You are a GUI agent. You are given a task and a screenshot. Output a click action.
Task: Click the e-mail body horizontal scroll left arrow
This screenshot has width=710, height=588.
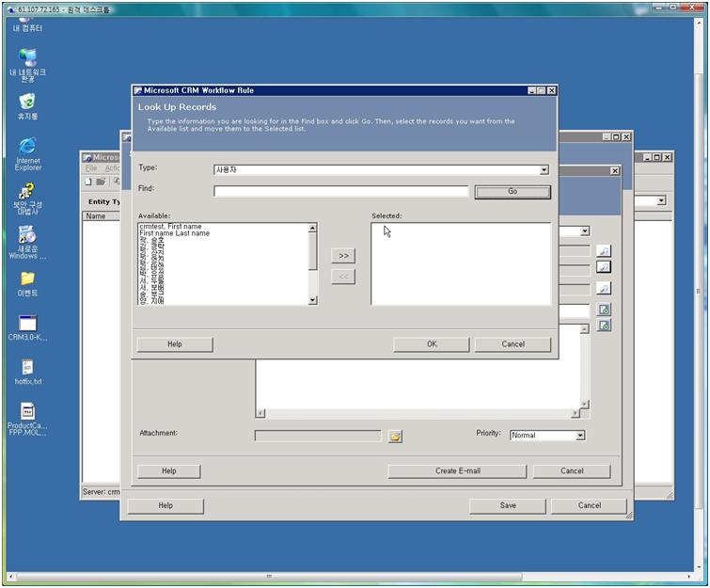260,413
